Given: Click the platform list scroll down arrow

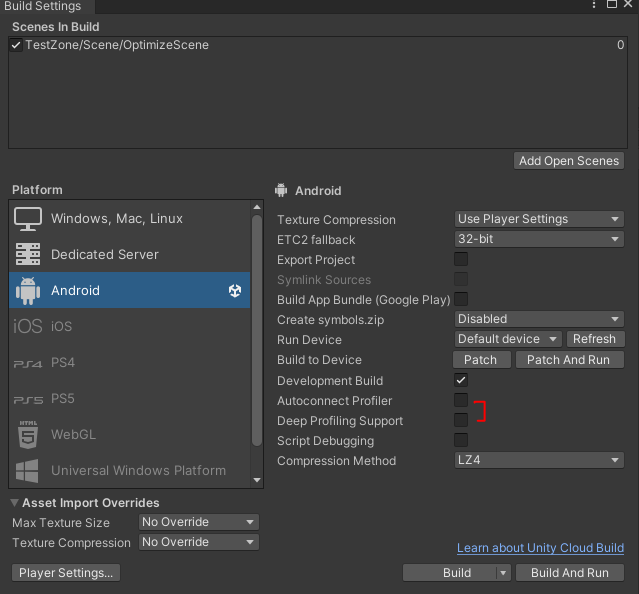Looking at the screenshot, I should coord(257,480).
